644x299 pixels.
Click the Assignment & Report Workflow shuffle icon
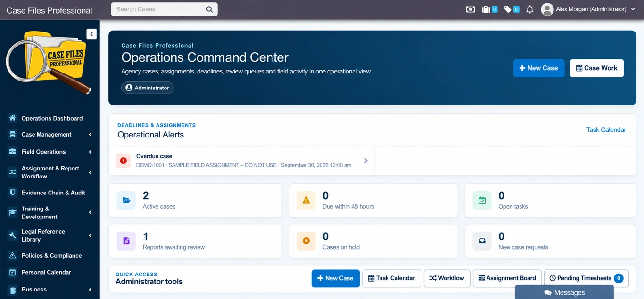tap(13, 172)
